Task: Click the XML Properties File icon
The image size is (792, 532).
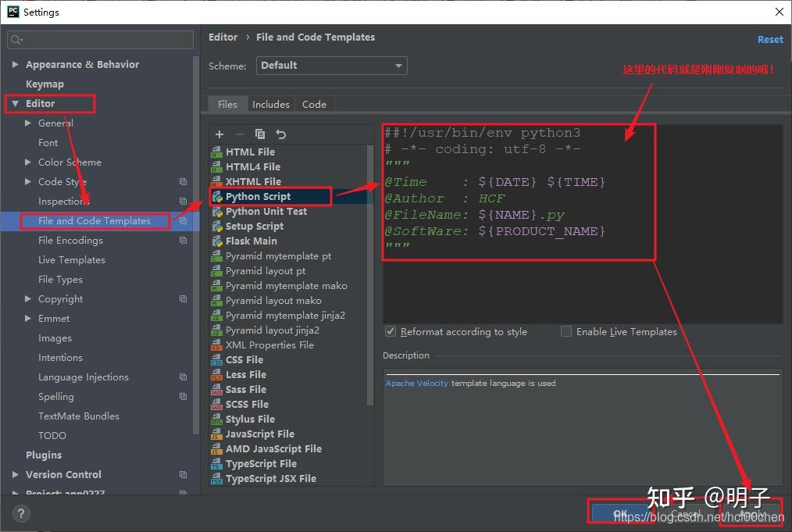Action: 216,345
